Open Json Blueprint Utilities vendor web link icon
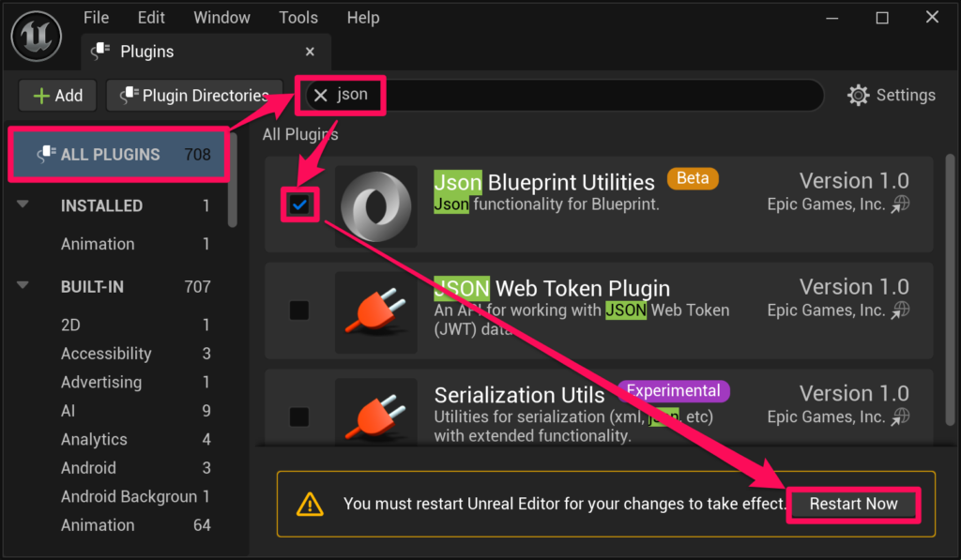This screenshot has height=560, width=961. [x=901, y=204]
